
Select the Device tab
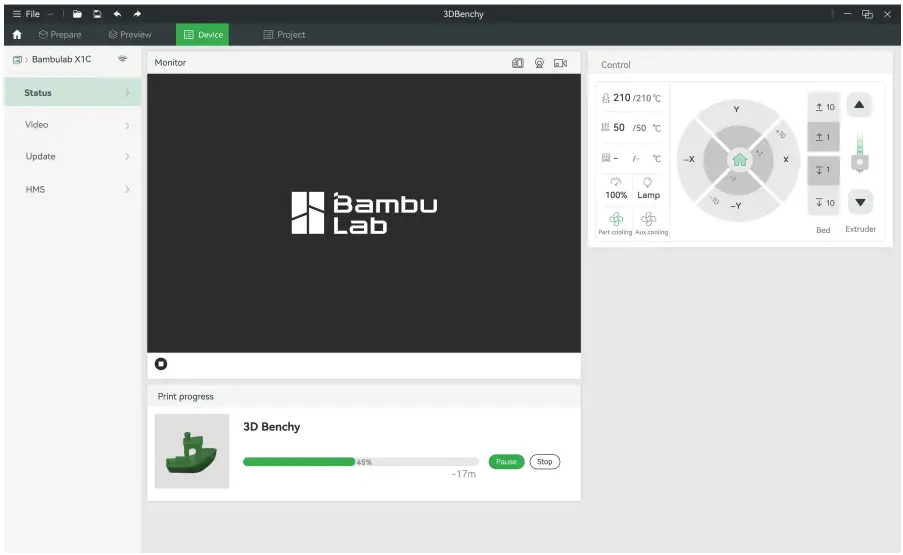pos(203,35)
